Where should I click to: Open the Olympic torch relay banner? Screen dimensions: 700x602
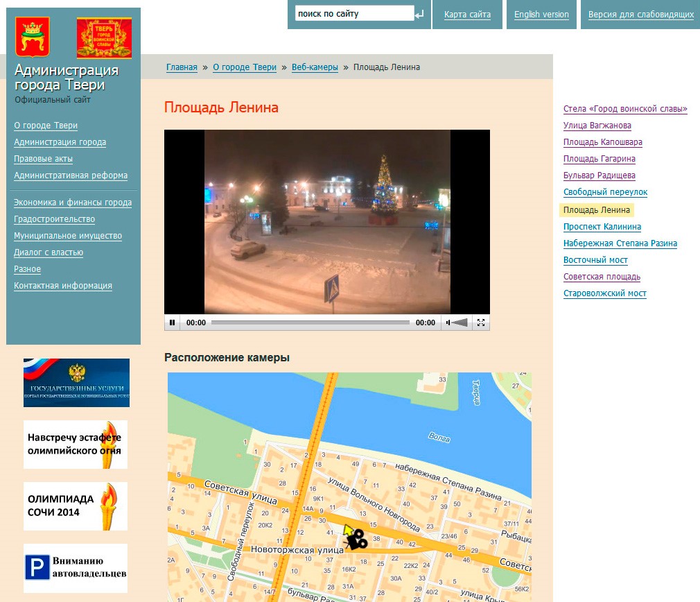(76, 445)
